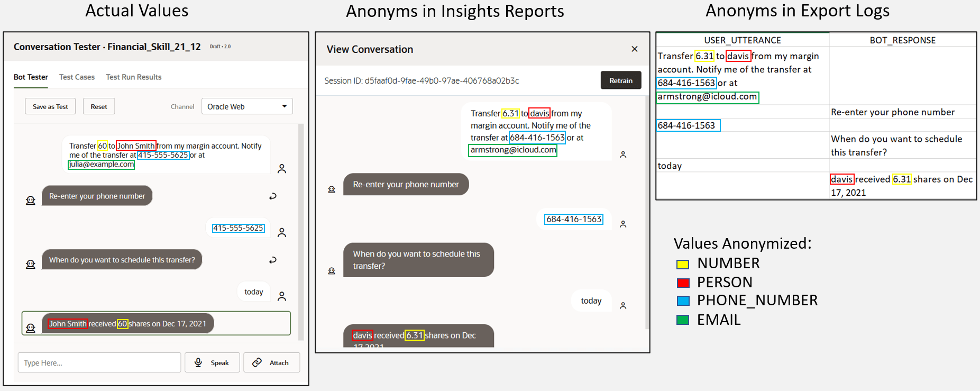
Task: Click replay arrow beside schedule transfer message
Action: tap(273, 260)
